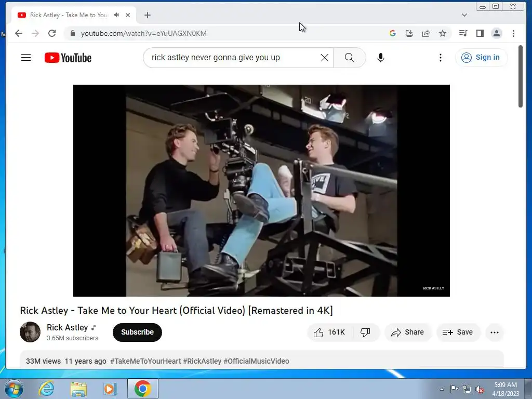Image resolution: width=532 pixels, height=399 pixels.
Task: Click the video player to pause
Action: point(261,190)
